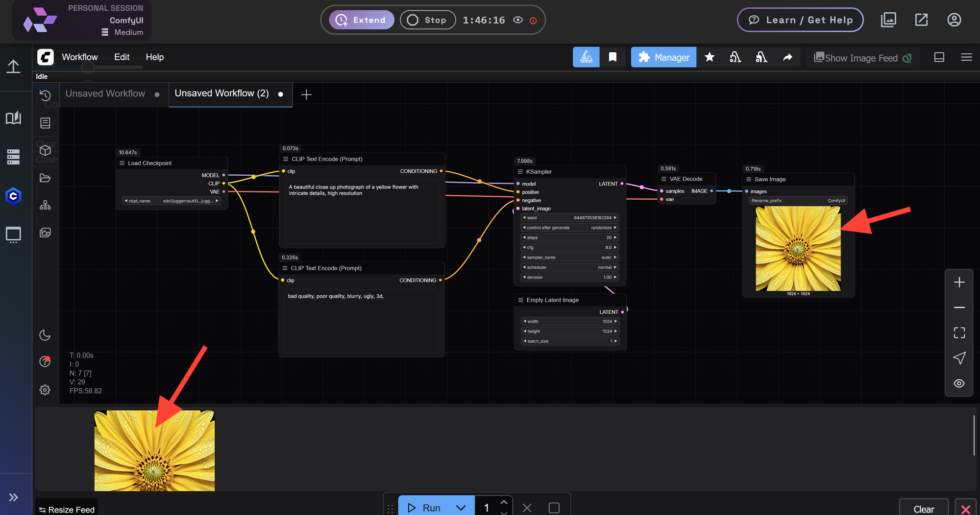
Task: Switch to the Unsaved Workflow tab
Action: pos(105,94)
